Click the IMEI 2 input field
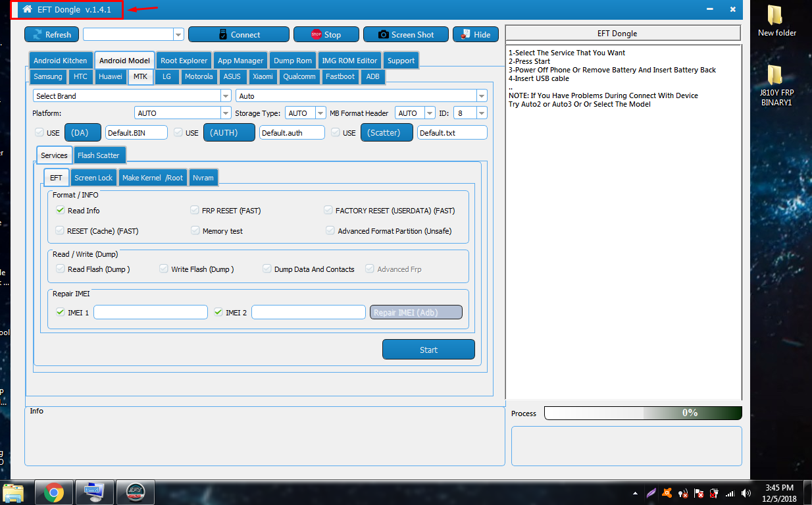Image resolution: width=812 pixels, height=505 pixels. 309,312
